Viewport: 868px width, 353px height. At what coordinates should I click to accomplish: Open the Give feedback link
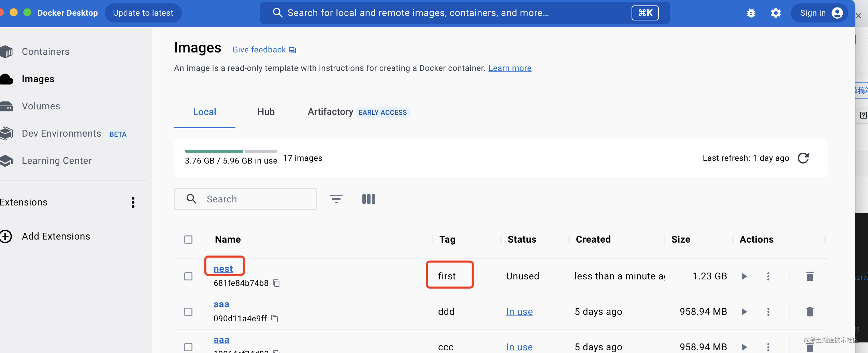coord(259,50)
